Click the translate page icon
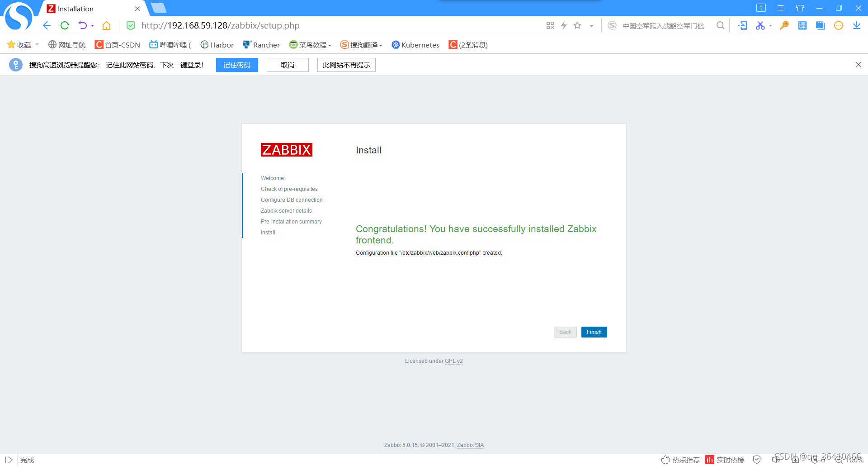The height and width of the screenshot is (466, 868). click(x=802, y=26)
